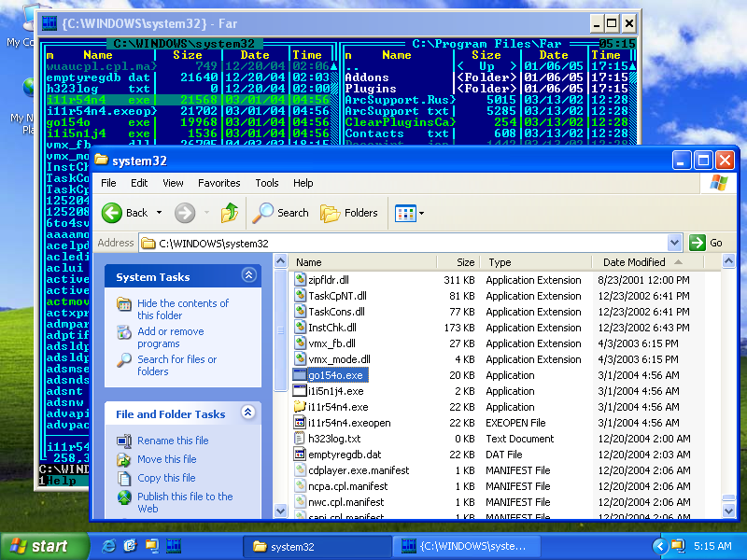Image resolution: width=747 pixels, height=560 pixels.
Task: Collapse the System Tasks panel
Action: click(x=248, y=275)
